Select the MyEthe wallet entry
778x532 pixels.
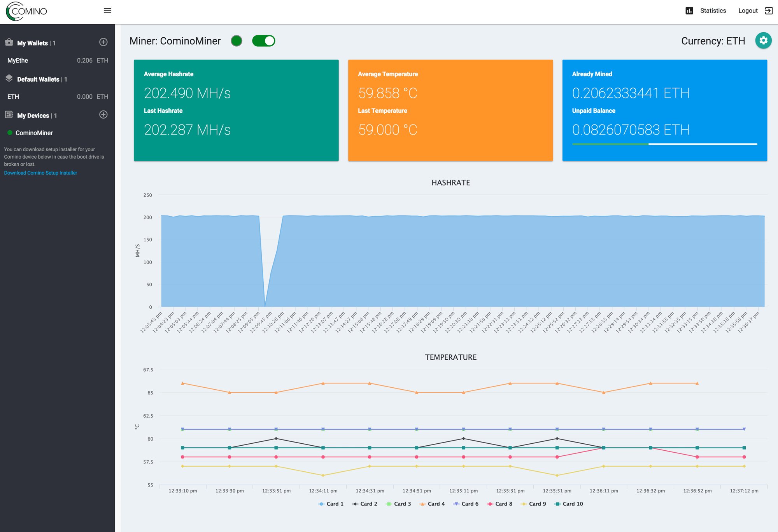tap(58, 60)
